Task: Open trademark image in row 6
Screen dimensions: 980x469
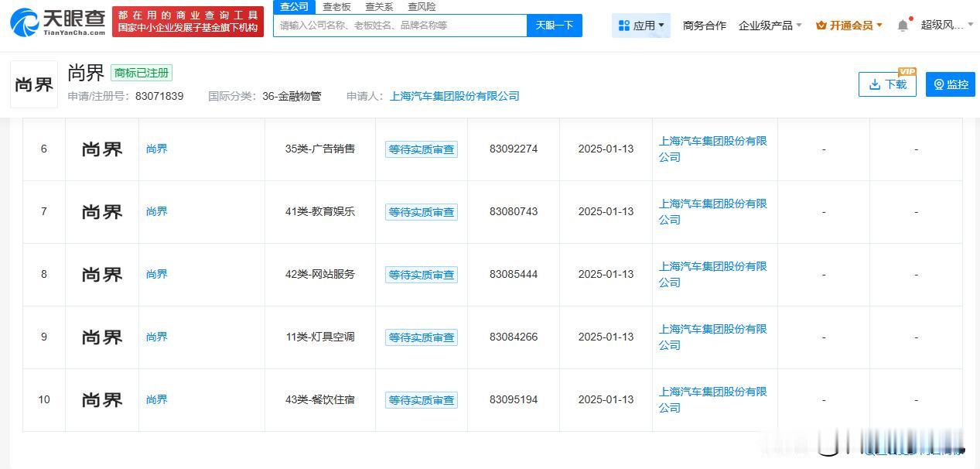Action: click(102, 149)
